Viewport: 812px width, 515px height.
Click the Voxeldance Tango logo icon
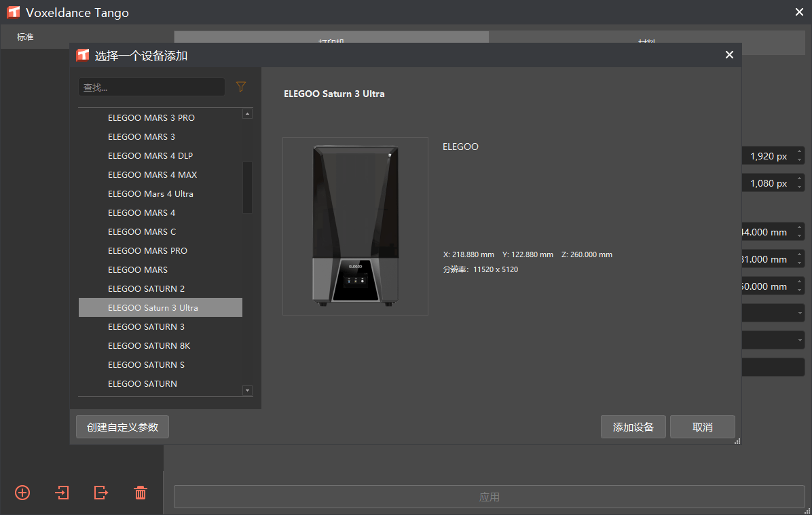(x=14, y=12)
